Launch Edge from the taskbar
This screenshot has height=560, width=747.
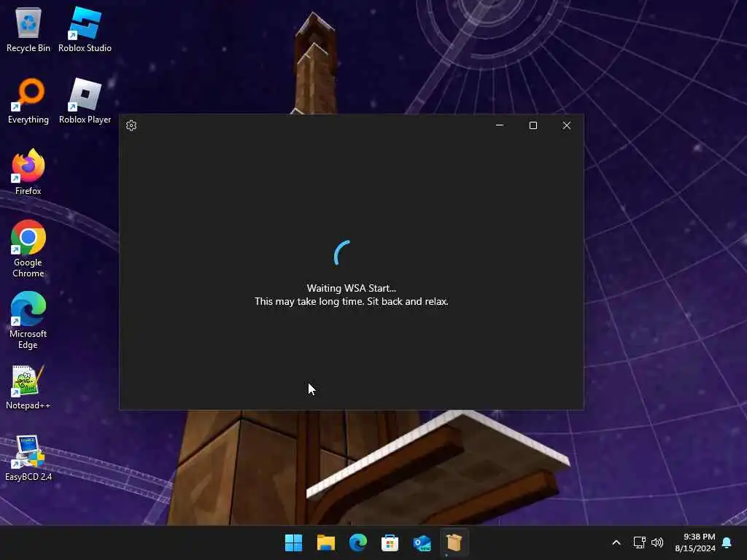357,542
